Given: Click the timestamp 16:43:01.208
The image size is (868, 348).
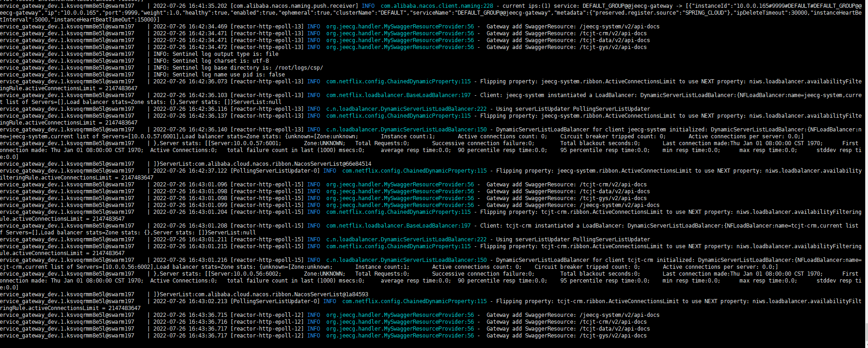Looking at the screenshot, I should [208, 226].
